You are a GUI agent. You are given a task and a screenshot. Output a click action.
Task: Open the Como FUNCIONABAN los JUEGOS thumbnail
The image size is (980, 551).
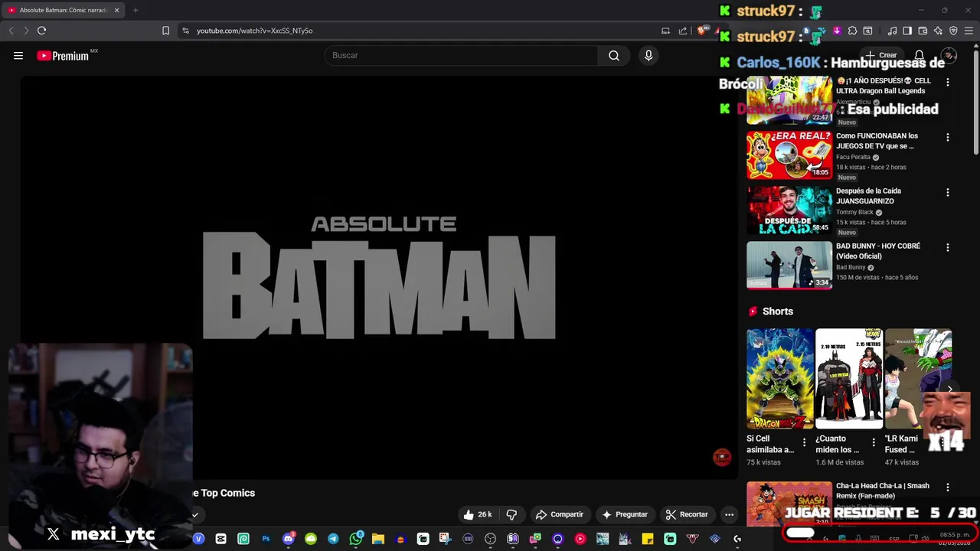[x=789, y=155]
